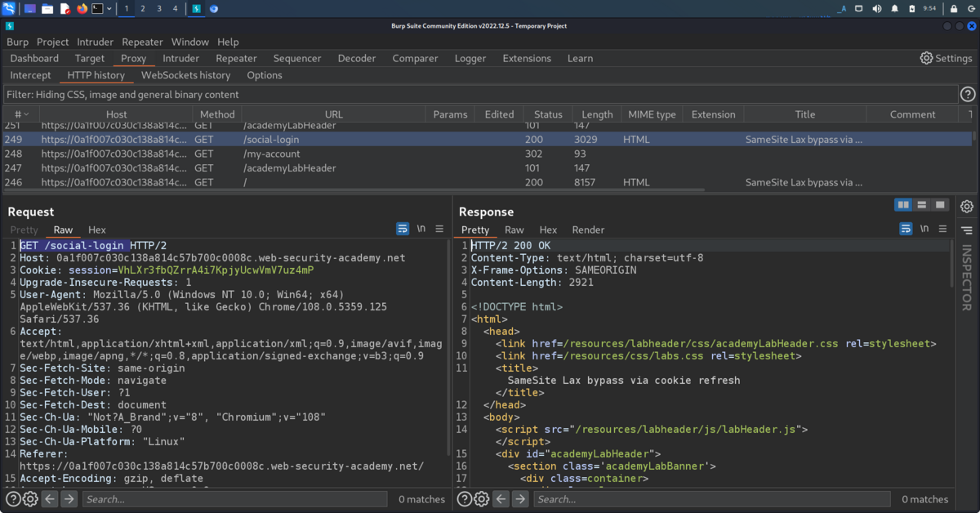The image size is (980, 513).
Task: Click the volume icon in the system tray
Action: (x=877, y=8)
